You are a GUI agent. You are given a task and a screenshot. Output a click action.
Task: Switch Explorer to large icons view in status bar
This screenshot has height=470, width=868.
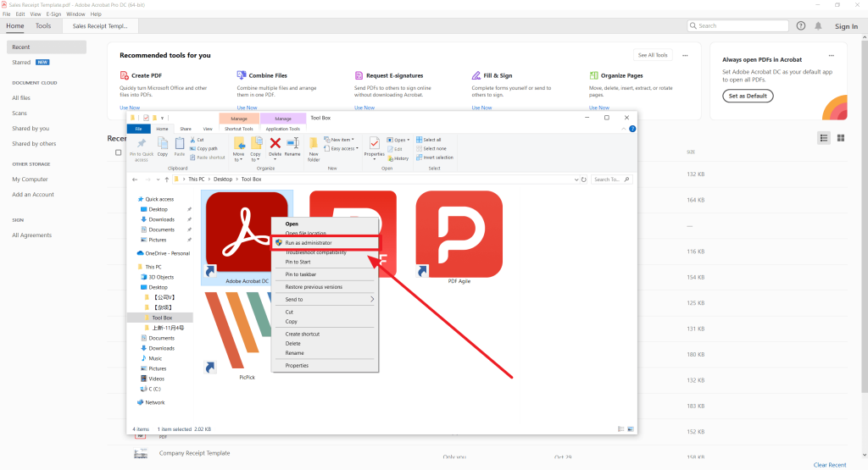(631, 429)
